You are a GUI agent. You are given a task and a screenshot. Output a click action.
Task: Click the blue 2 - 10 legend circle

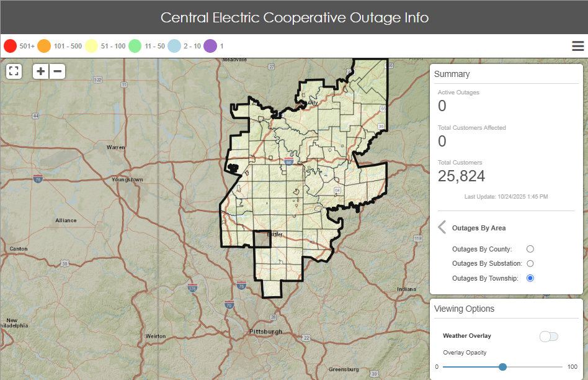[x=174, y=46]
